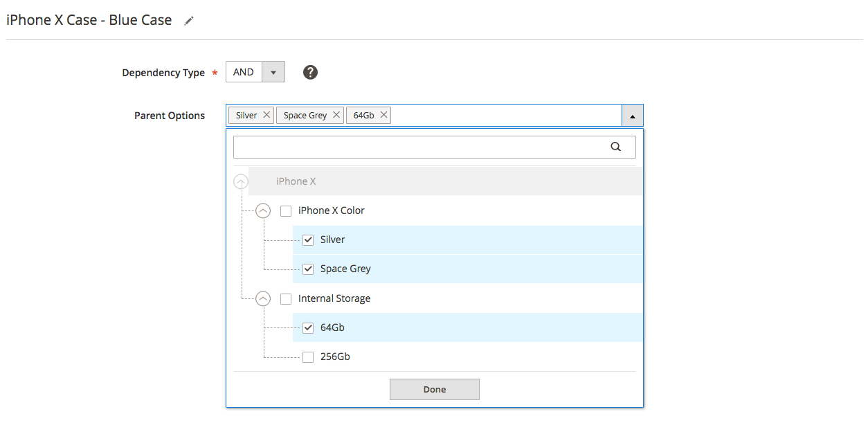Click the 'Internal Storage' label
Screen dimensions: 868x432
[334, 298]
